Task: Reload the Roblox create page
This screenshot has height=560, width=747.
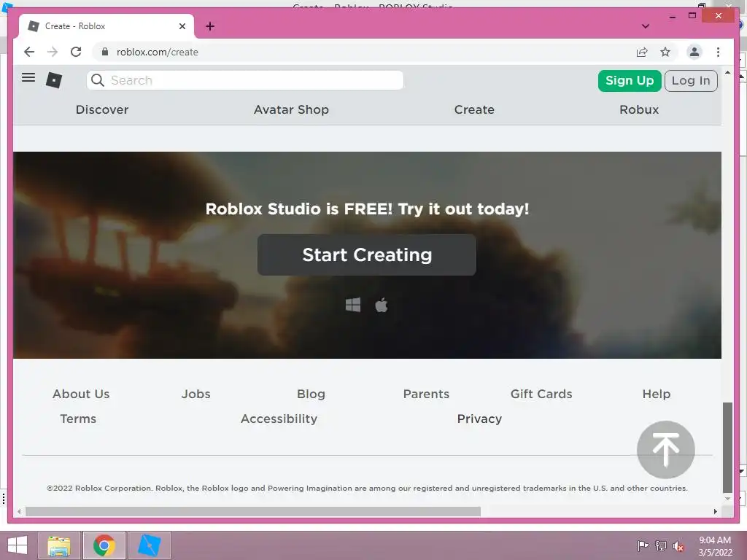Action: click(76, 52)
